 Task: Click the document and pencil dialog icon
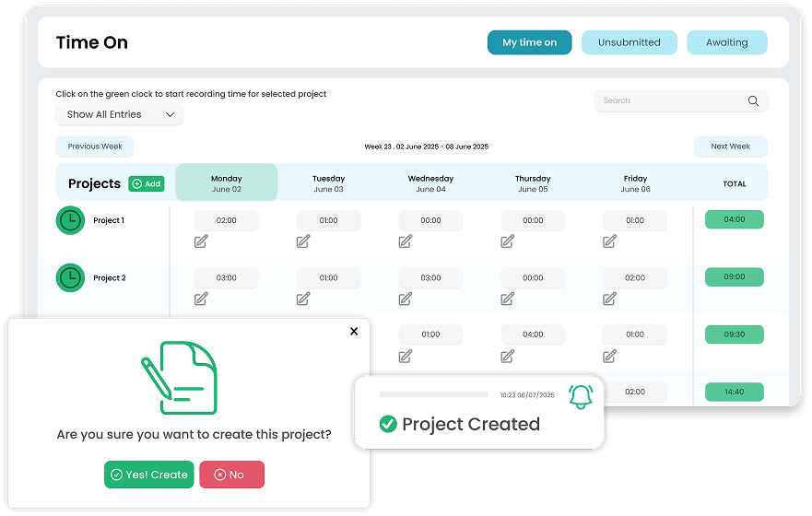(180, 378)
